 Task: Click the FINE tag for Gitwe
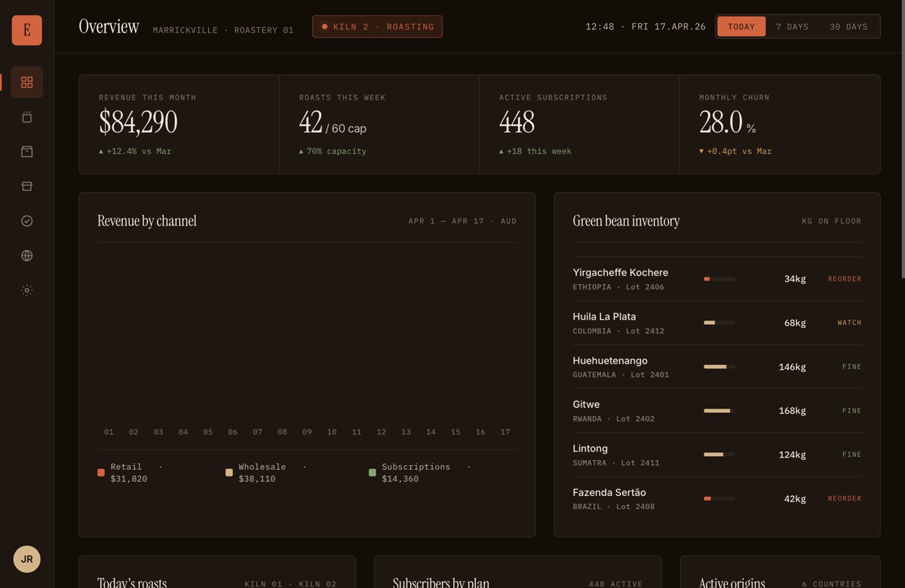coord(851,411)
